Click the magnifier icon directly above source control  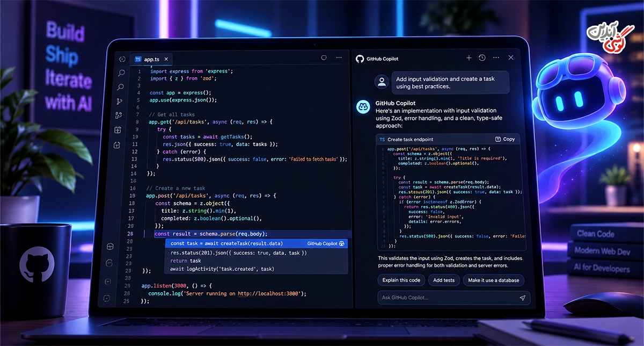(x=120, y=87)
